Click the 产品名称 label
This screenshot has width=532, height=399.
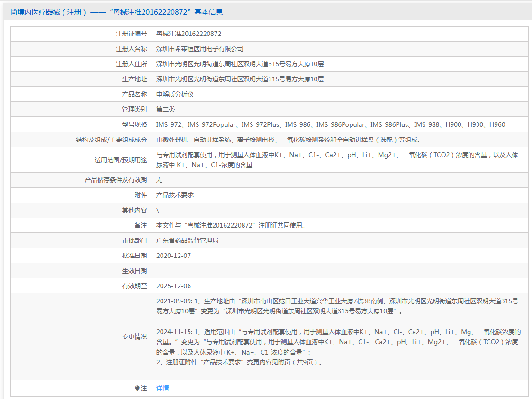click(135, 94)
